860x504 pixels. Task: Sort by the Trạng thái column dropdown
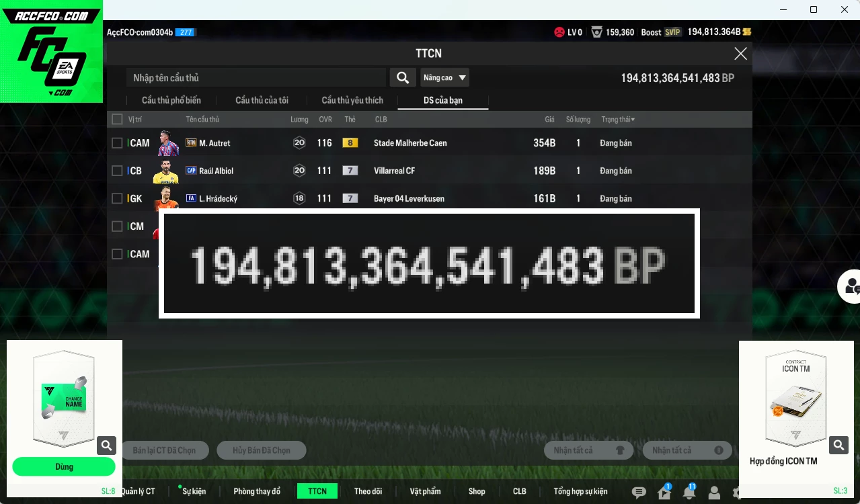(618, 120)
